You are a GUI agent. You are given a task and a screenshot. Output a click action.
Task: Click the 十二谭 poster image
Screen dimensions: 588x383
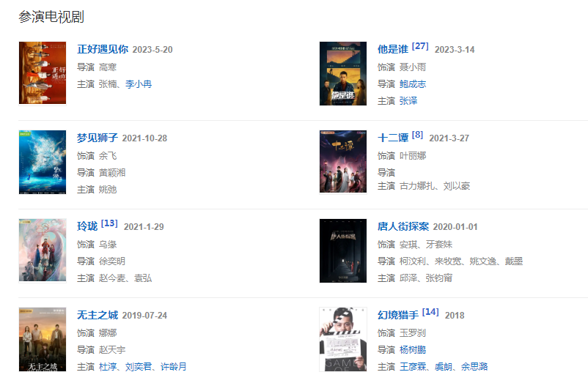point(342,162)
